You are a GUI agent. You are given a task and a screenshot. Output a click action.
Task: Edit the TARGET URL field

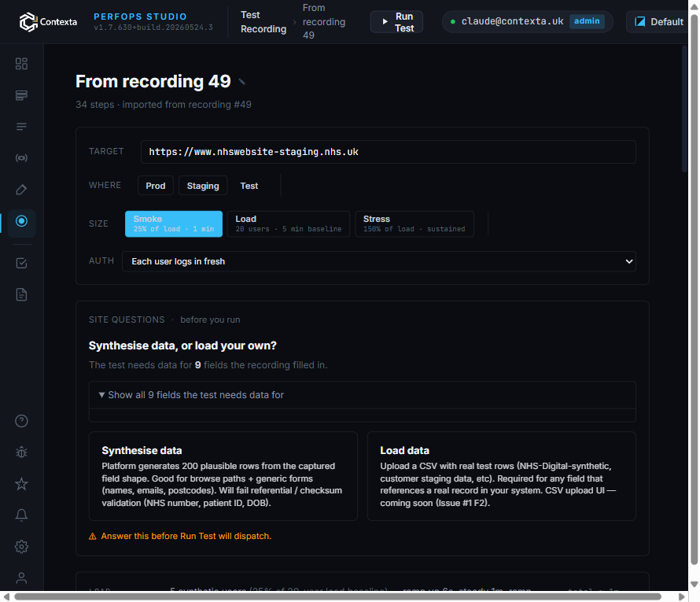388,152
